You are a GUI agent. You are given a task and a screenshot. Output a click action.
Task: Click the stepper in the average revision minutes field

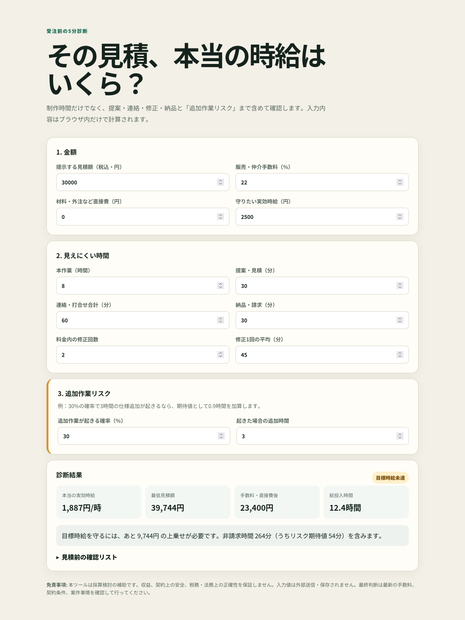400,355
